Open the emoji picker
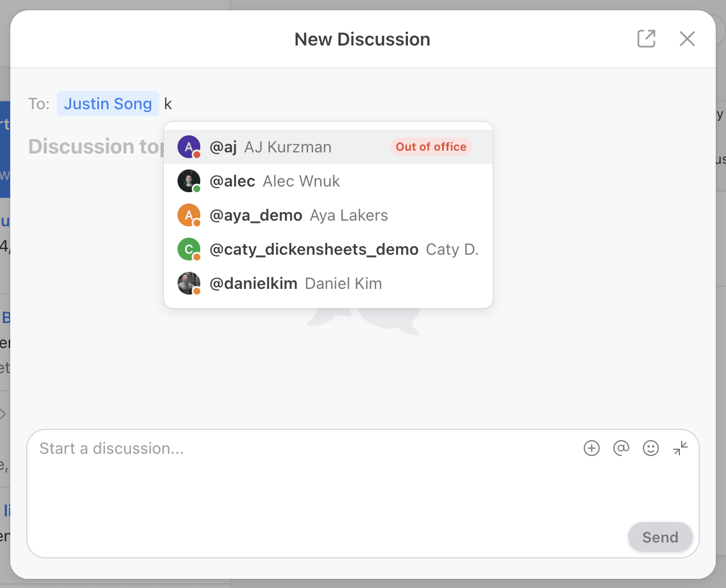The height and width of the screenshot is (588, 726). (x=651, y=448)
